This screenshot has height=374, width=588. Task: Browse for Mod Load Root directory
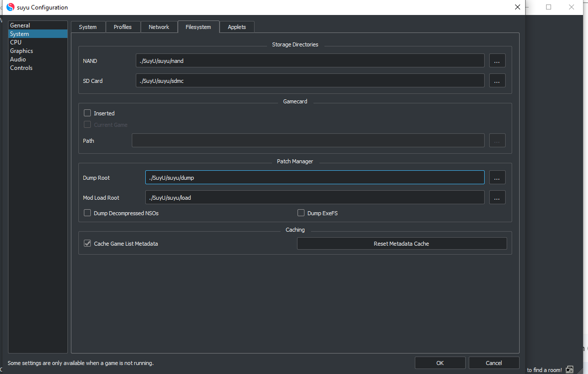[497, 198]
